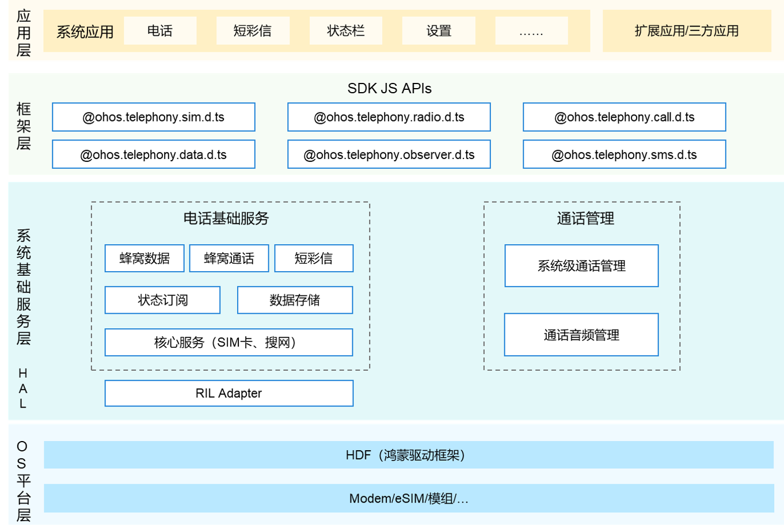Select the 数据存储 box
784x532 pixels.
coord(295,300)
